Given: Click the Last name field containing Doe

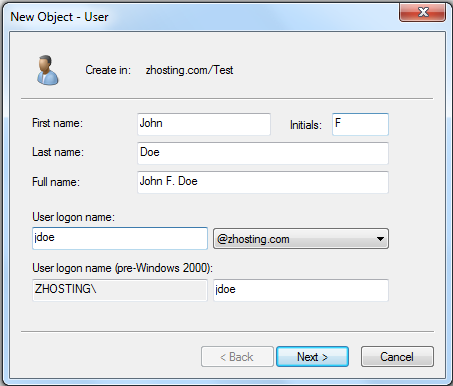Looking at the screenshot, I should [263, 153].
